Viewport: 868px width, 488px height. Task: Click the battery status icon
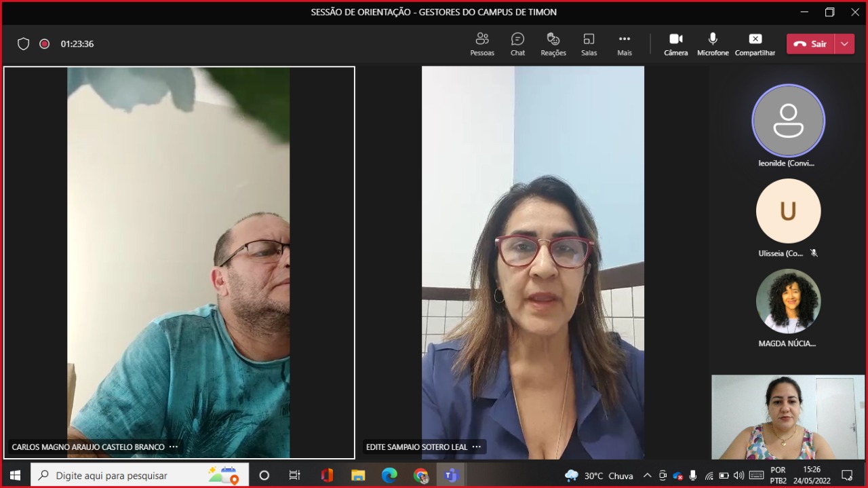point(724,476)
